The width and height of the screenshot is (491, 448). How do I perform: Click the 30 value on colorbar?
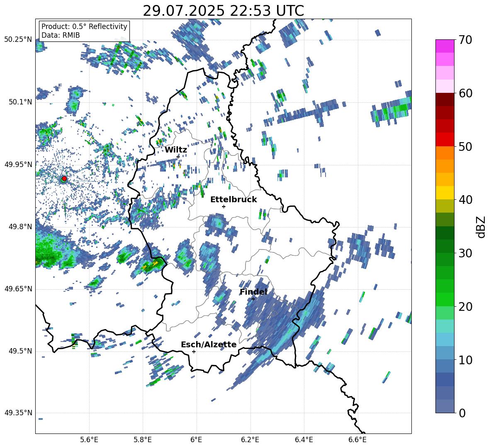click(x=465, y=253)
